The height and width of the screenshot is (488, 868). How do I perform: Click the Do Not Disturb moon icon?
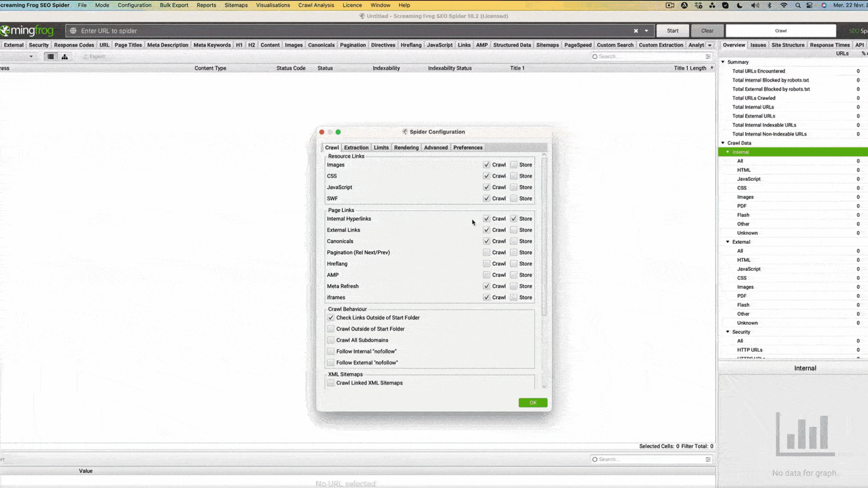(740, 5)
